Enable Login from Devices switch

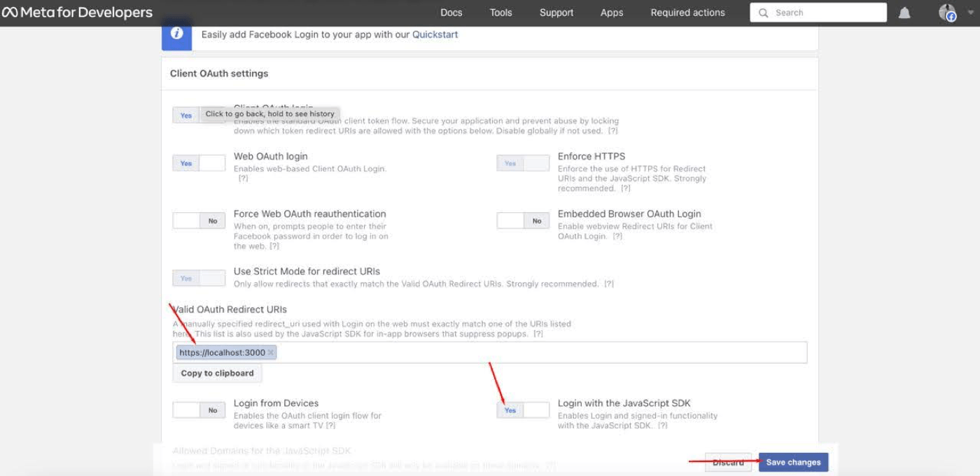coord(199,410)
